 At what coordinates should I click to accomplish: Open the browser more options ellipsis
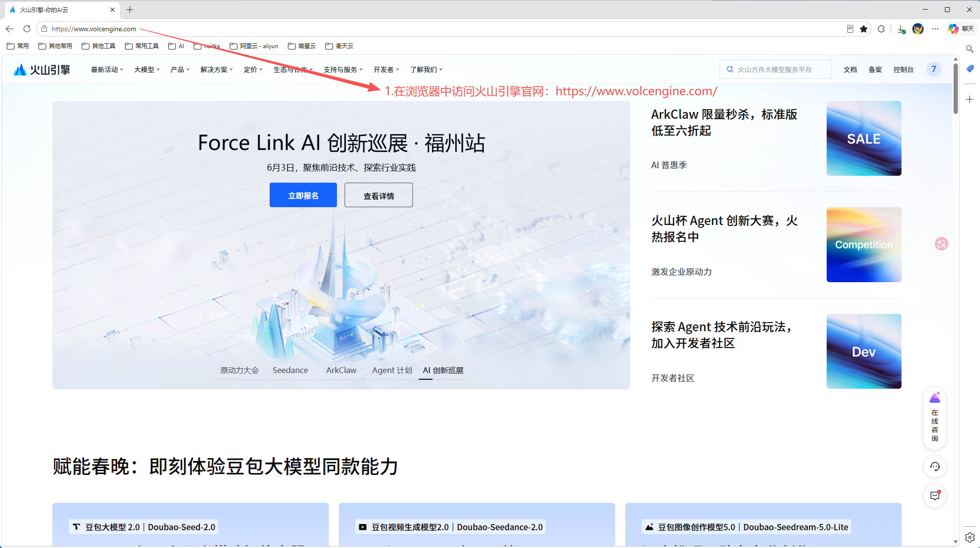935,29
